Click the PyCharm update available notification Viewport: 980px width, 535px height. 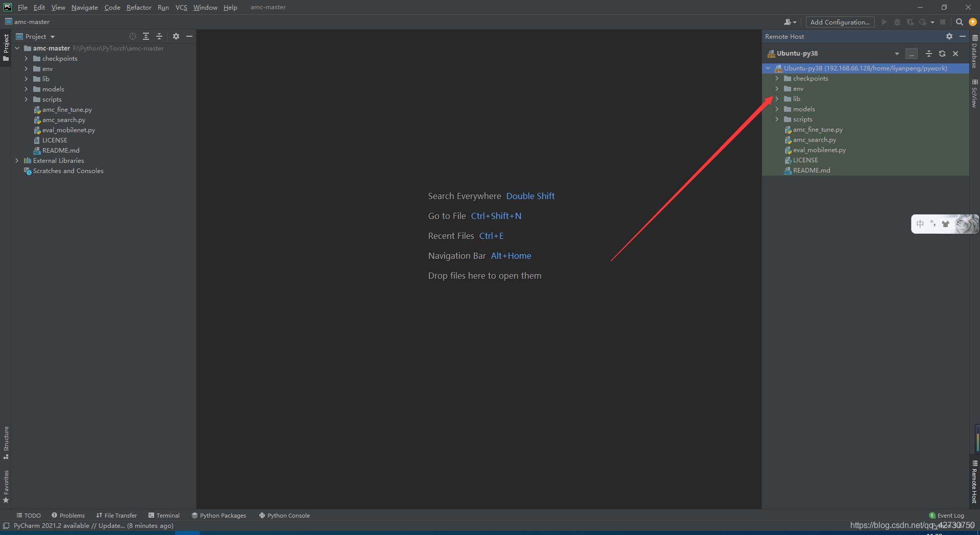point(93,525)
